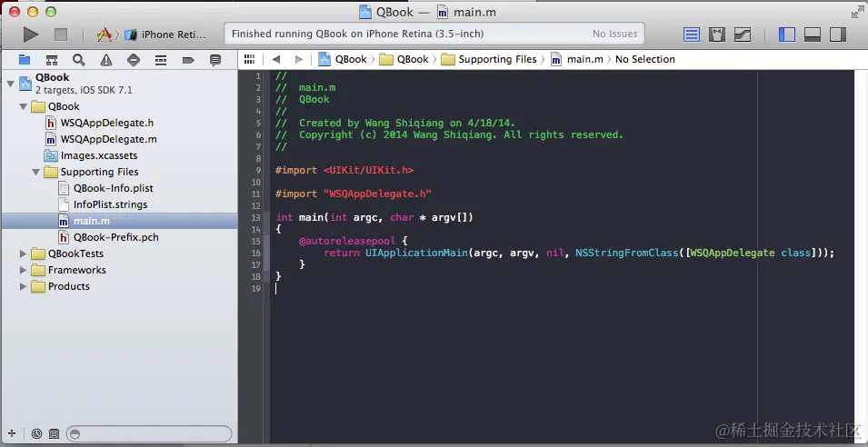Screen dimensions: 868x447
Task: Show the Breakpoint navigator
Action: (x=188, y=60)
